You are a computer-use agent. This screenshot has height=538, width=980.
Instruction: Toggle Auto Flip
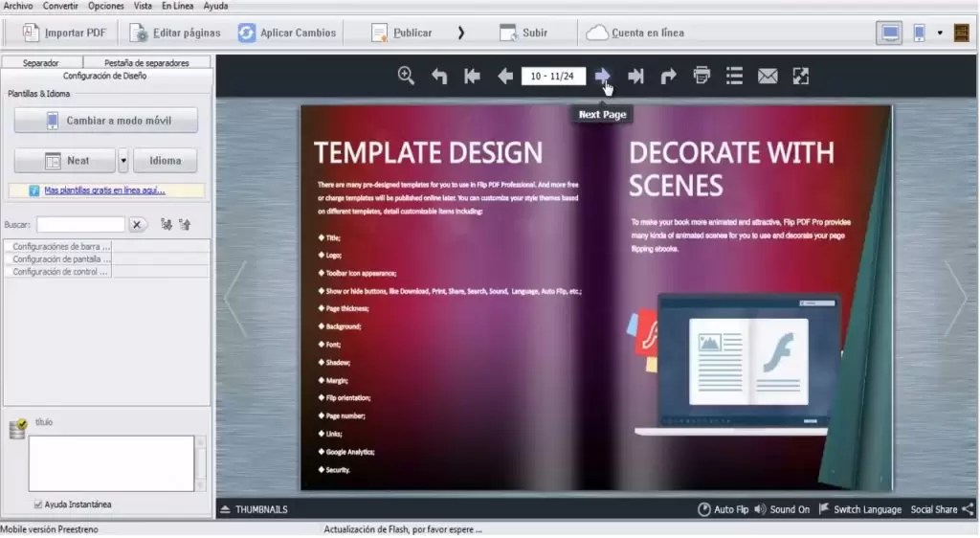tap(723, 509)
